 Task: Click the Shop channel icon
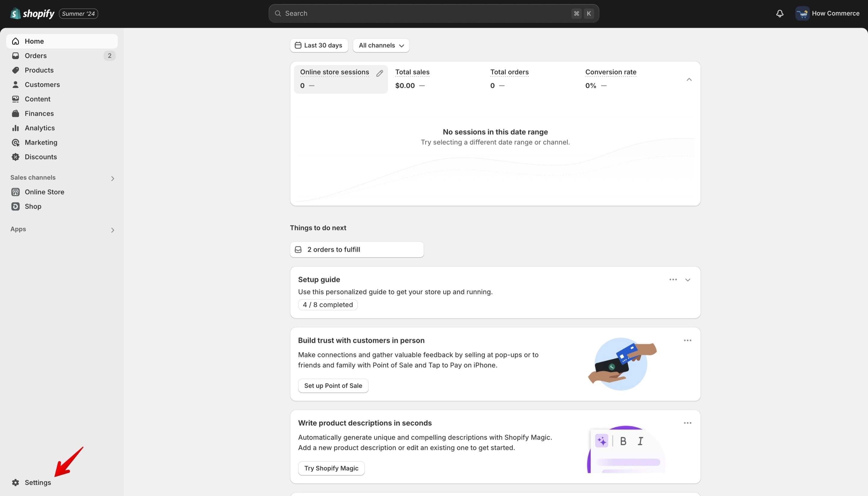pos(15,206)
